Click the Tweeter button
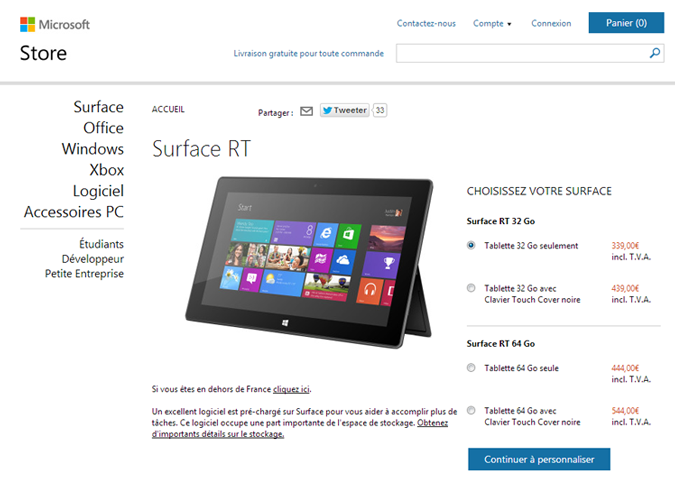The image size is (675, 478). point(344,110)
